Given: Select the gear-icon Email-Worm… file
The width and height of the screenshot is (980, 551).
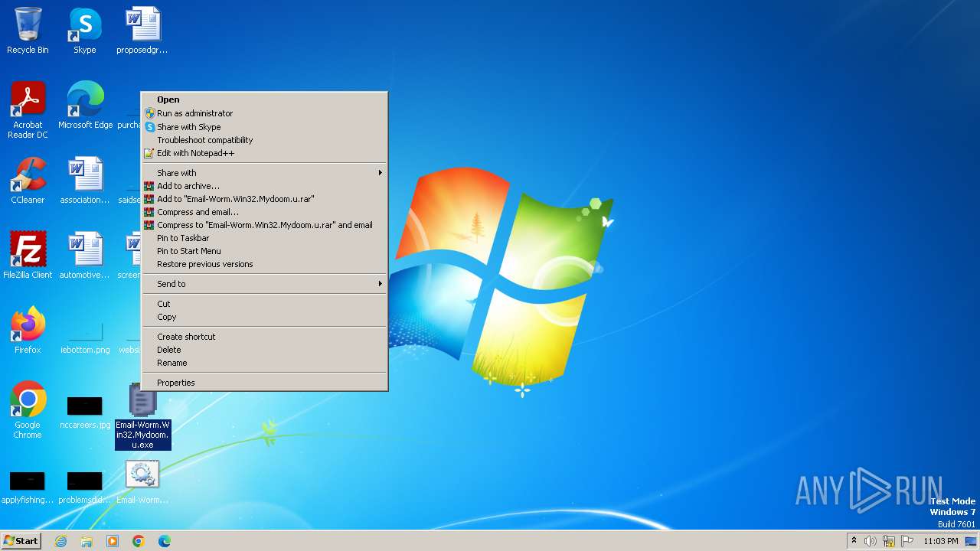Looking at the screenshot, I should (x=142, y=482).
